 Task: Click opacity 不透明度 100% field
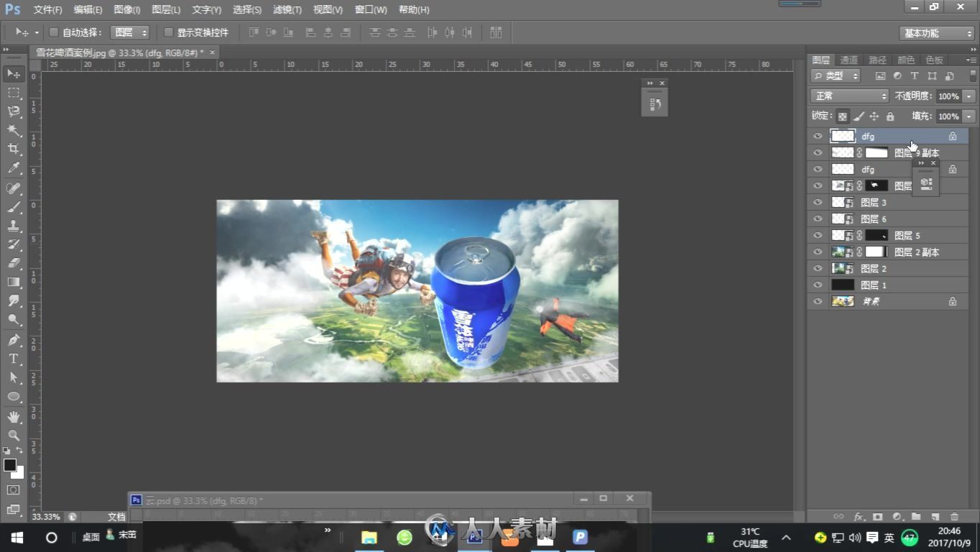[x=948, y=96]
